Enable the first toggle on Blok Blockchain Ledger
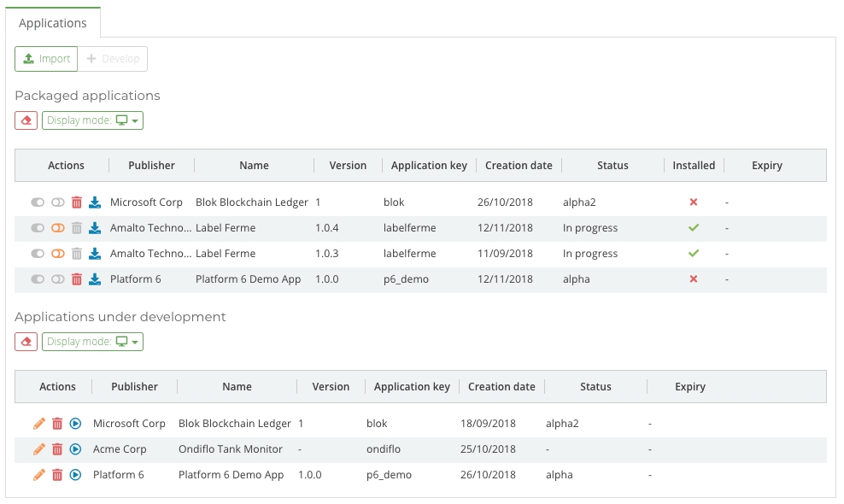This screenshot has height=504, width=844. point(37,202)
